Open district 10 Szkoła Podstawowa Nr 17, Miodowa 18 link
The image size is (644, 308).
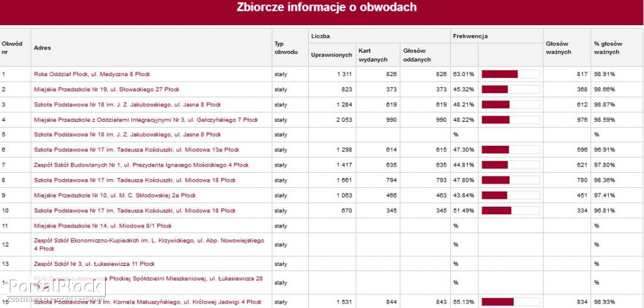tap(135, 211)
